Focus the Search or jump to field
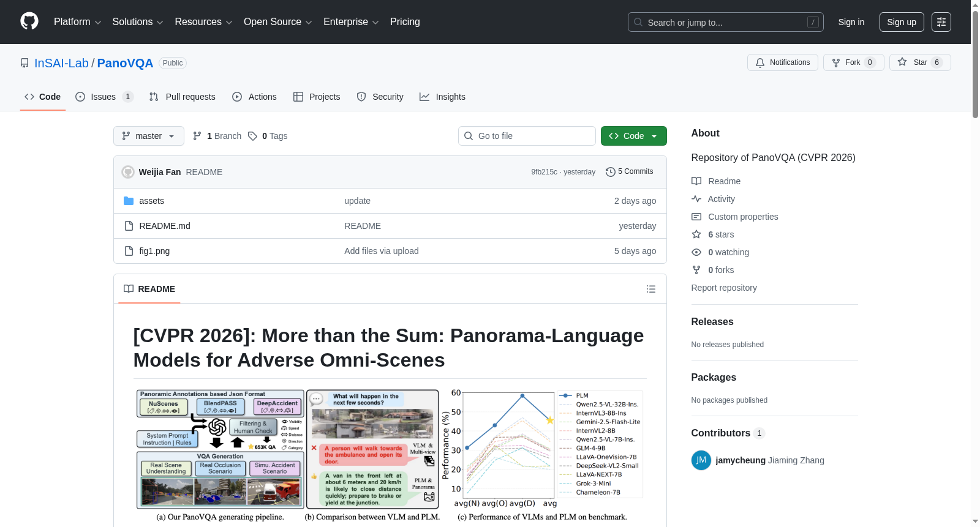The height and width of the screenshot is (527, 980). (x=726, y=22)
